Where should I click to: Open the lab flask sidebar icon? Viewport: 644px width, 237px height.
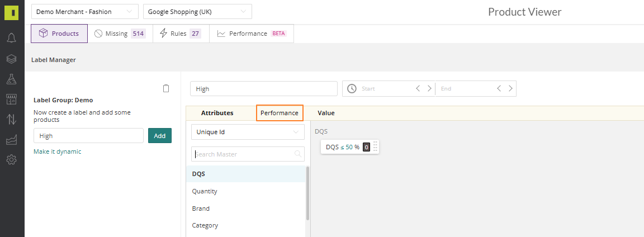click(12, 79)
